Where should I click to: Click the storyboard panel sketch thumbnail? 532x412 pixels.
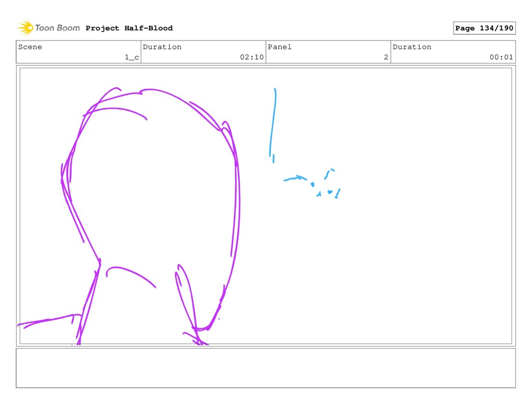[265, 206]
